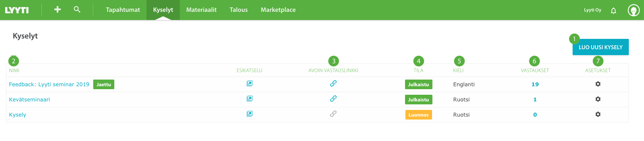Open the Feedback: Lyyti seminar 2019 link
Viewport: 644px width, 141px height.
click(x=49, y=84)
